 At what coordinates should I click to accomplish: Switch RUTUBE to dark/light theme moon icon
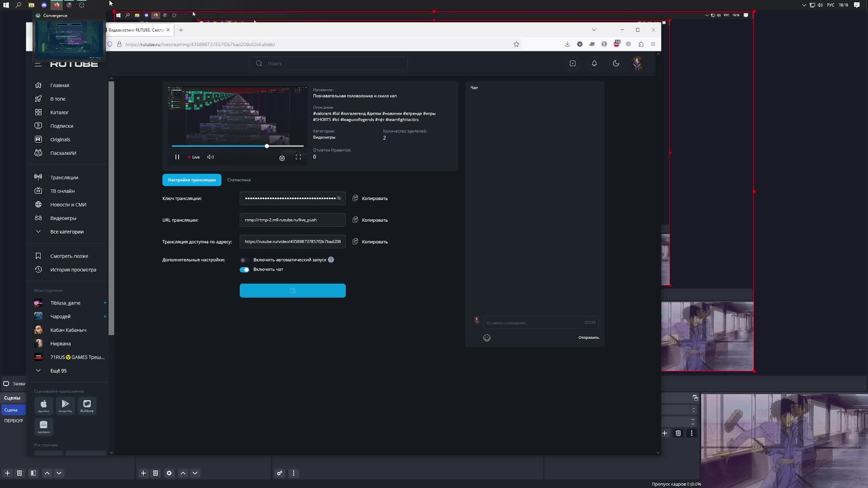(616, 64)
